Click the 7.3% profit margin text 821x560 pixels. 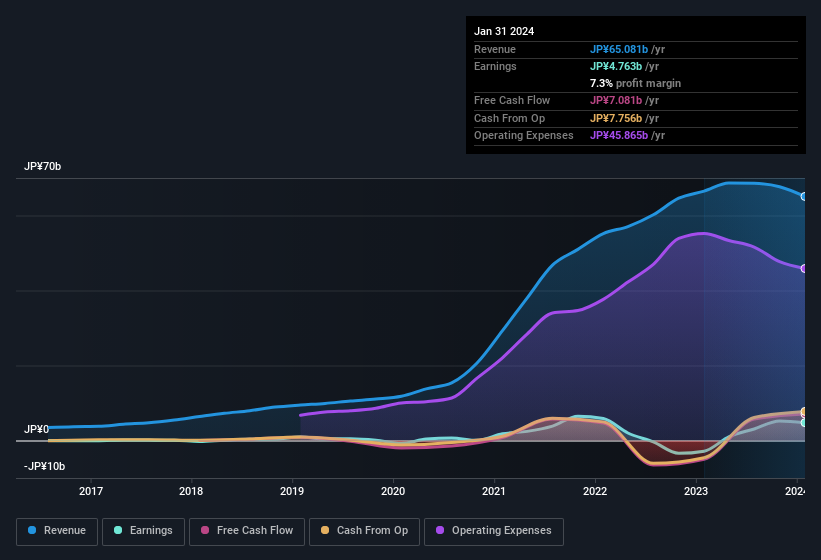[635, 83]
